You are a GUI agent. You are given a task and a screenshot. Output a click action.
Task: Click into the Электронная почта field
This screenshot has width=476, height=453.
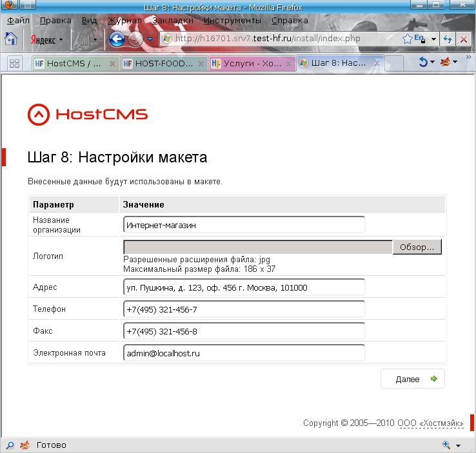click(244, 353)
